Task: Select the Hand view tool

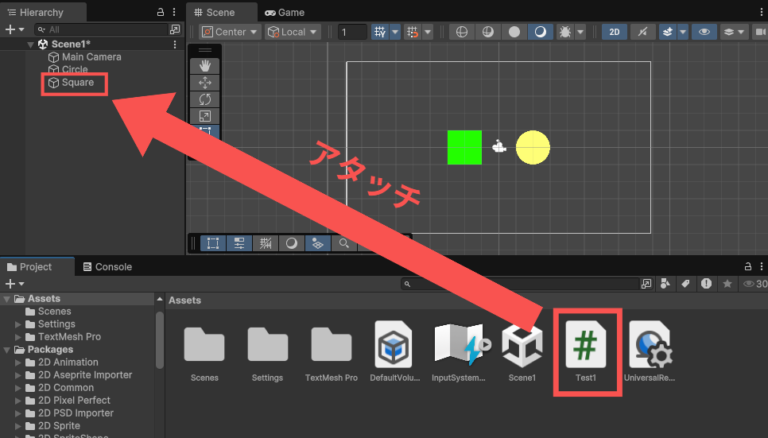Action: 205,66
